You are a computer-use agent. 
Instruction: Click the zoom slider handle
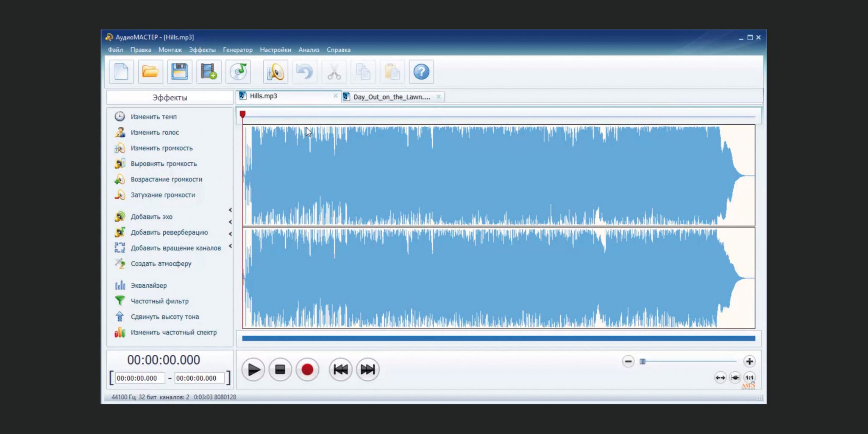(x=643, y=362)
